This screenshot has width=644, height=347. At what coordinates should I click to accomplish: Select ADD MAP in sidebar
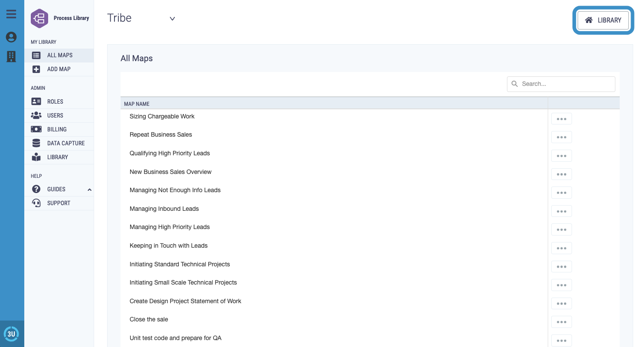[59, 69]
